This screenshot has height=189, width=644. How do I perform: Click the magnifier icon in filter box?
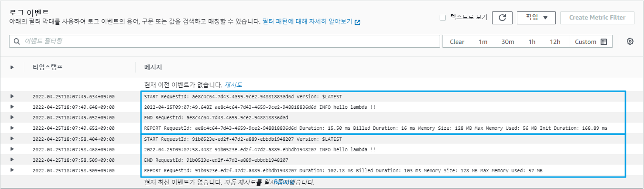(17, 42)
